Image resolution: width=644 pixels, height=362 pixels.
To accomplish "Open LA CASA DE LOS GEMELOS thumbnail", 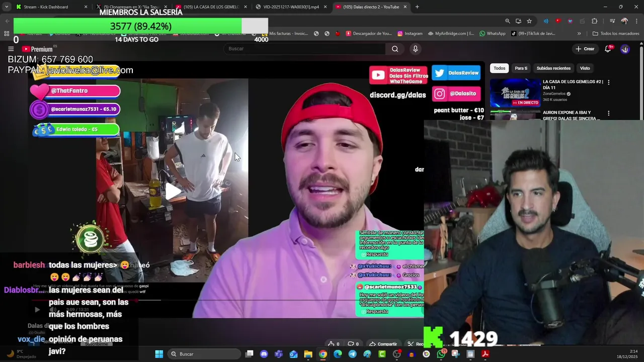I will (515, 93).
